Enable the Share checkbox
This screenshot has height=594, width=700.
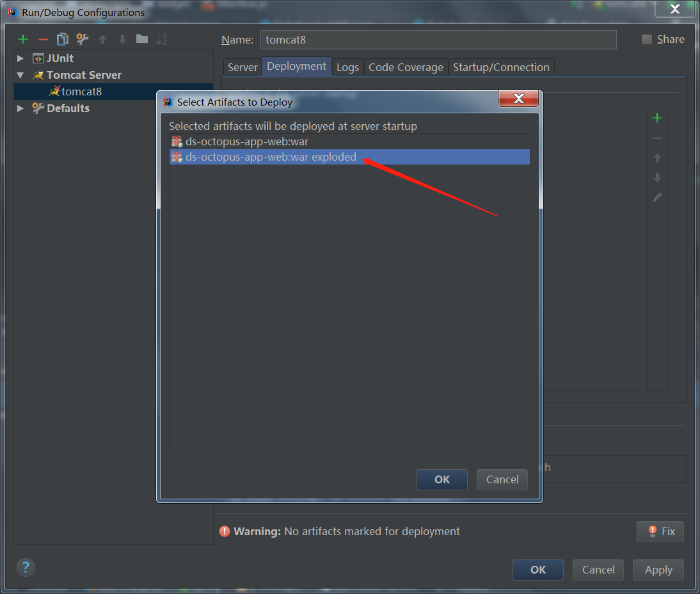(646, 39)
